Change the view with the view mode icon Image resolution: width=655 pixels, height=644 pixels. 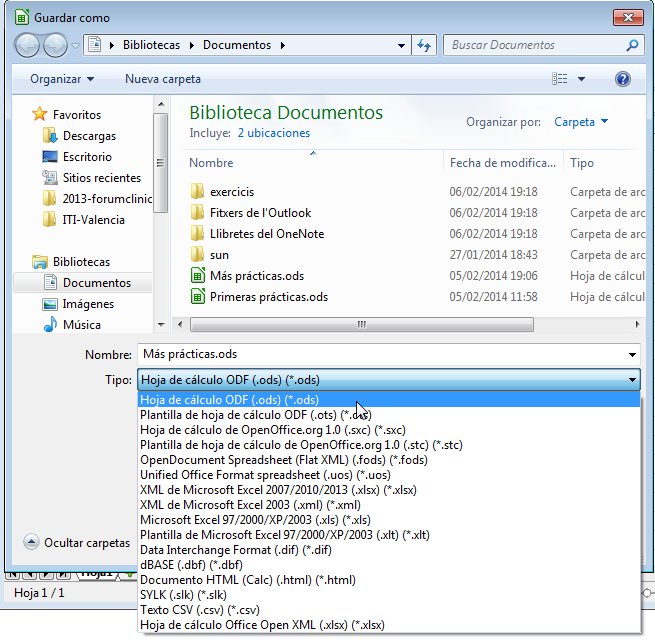point(560,79)
